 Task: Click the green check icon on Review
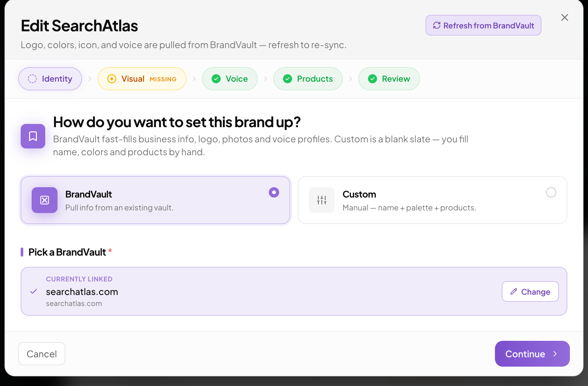[x=373, y=79]
